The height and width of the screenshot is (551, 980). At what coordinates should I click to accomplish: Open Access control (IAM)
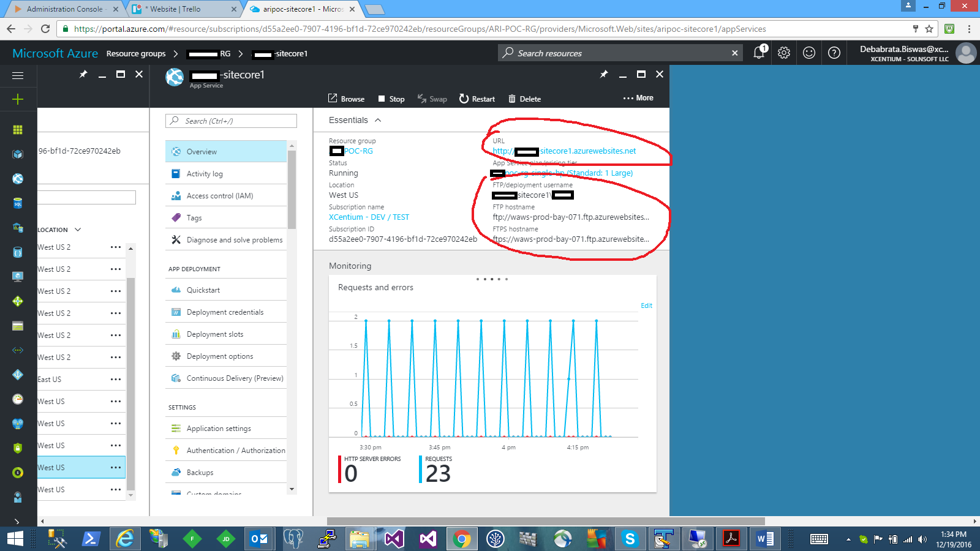click(x=226, y=195)
